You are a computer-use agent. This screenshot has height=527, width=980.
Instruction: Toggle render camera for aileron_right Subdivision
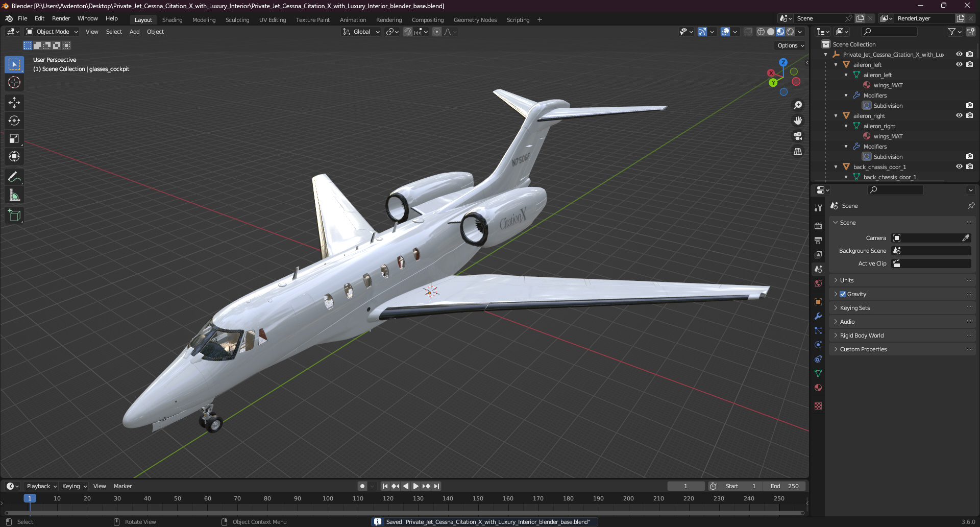pyautogui.click(x=969, y=156)
